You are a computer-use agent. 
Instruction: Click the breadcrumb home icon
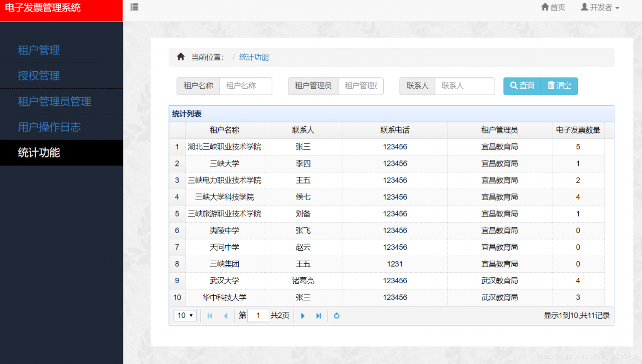[181, 57]
